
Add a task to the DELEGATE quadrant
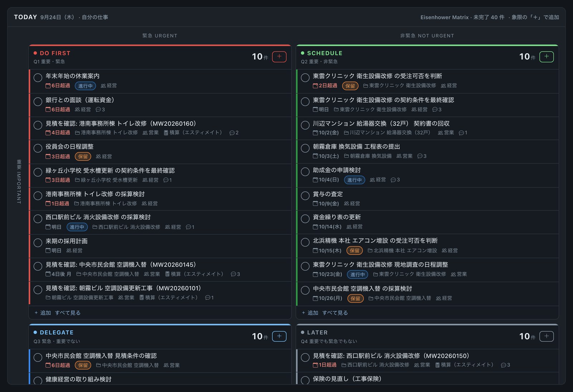[x=279, y=336]
